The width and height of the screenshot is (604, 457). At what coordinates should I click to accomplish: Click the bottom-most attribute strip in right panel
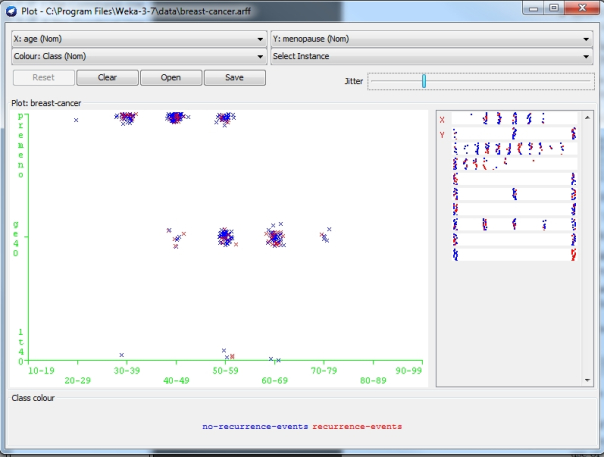[515, 255]
